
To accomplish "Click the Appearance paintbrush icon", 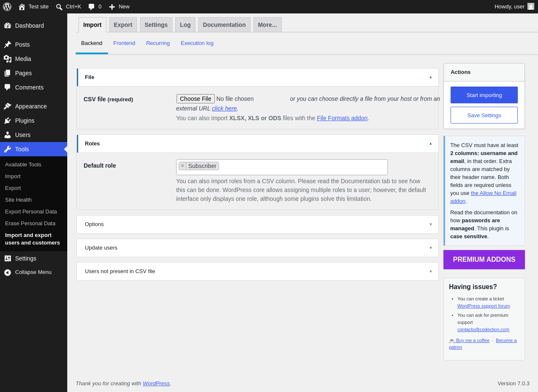I will pos(8,106).
